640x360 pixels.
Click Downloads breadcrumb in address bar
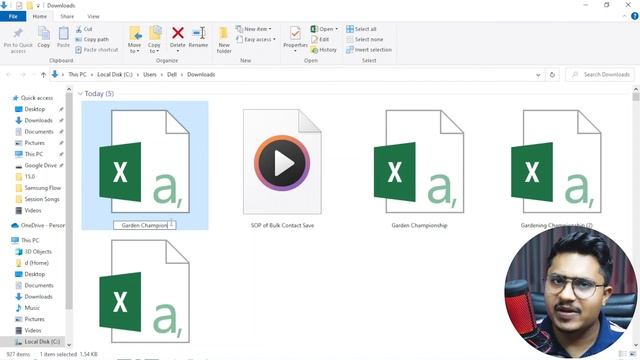[201, 74]
